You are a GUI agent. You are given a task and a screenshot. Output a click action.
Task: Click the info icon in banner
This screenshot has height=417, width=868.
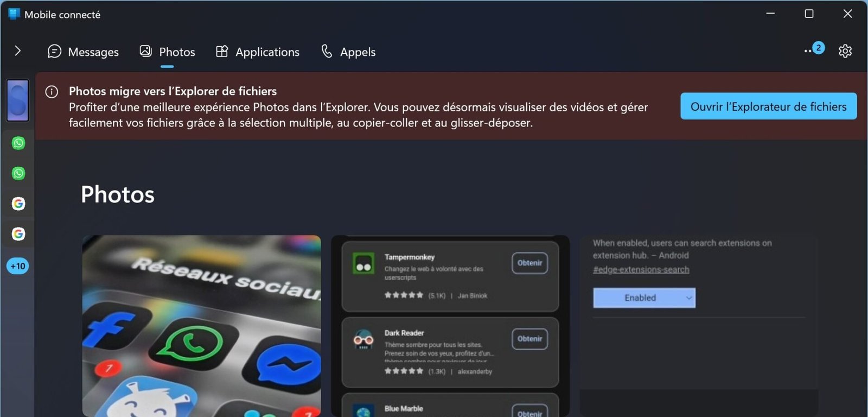pos(52,92)
